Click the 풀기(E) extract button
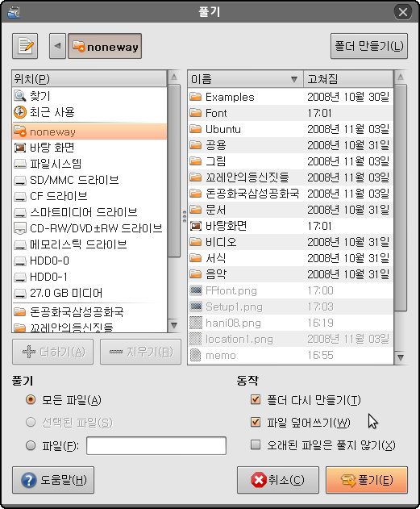 point(367,480)
